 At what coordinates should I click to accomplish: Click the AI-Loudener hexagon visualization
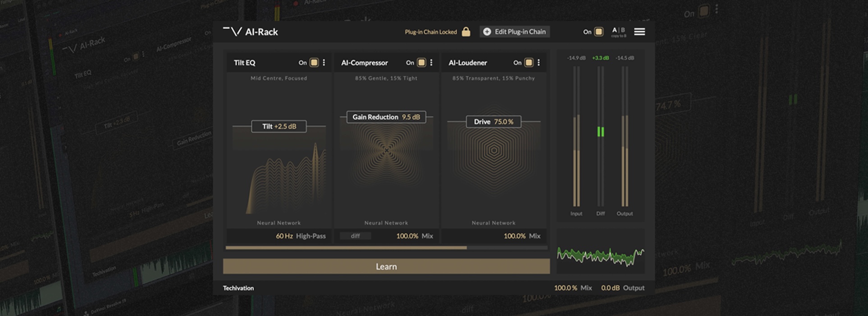click(x=493, y=151)
